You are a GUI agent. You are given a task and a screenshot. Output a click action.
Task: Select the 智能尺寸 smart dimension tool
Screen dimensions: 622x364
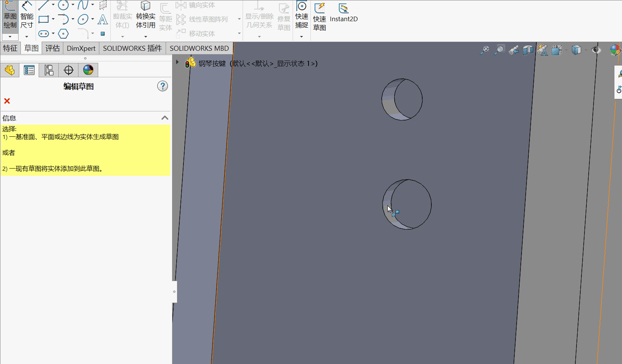(27, 15)
